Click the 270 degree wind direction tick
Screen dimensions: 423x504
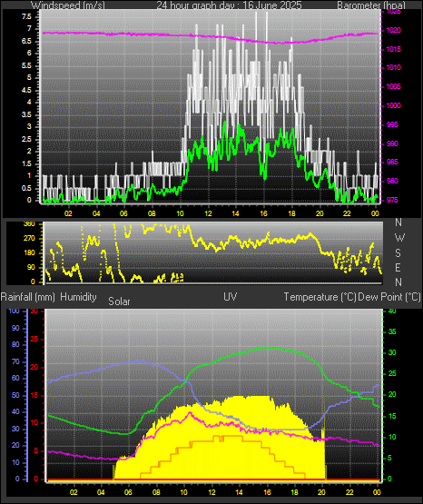[29, 239]
